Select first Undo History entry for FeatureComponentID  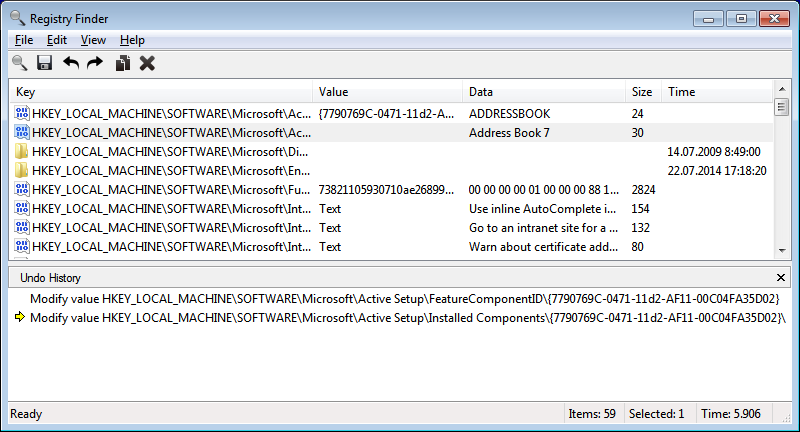click(x=400, y=299)
